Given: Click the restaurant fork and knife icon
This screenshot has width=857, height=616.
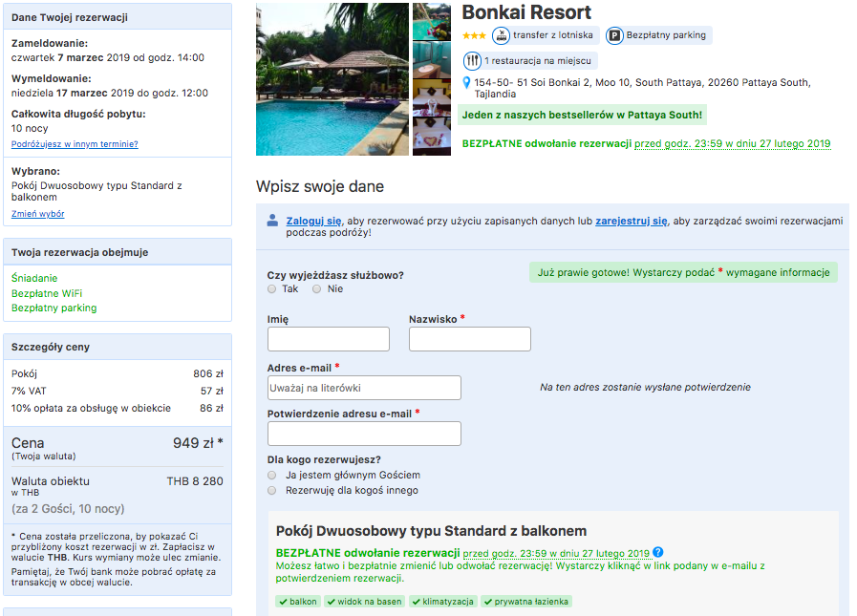Looking at the screenshot, I should (x=472, y=61).
